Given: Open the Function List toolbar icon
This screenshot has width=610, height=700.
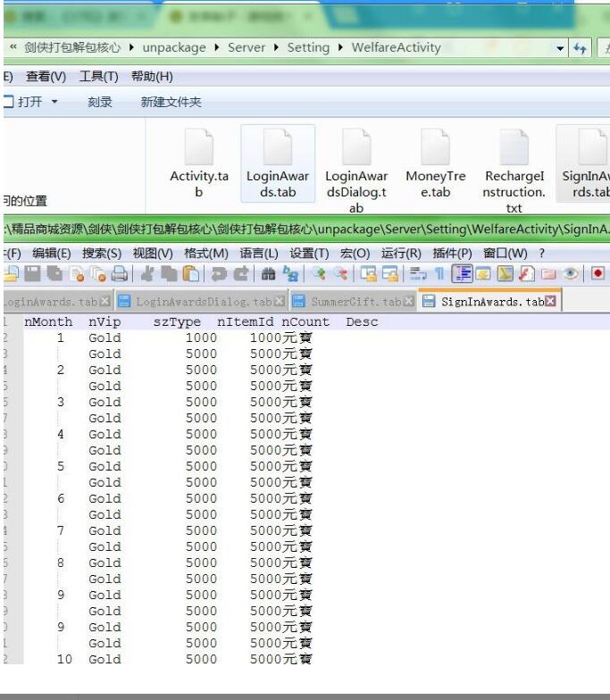Looking at the screenshot, I should click(527, 273).
